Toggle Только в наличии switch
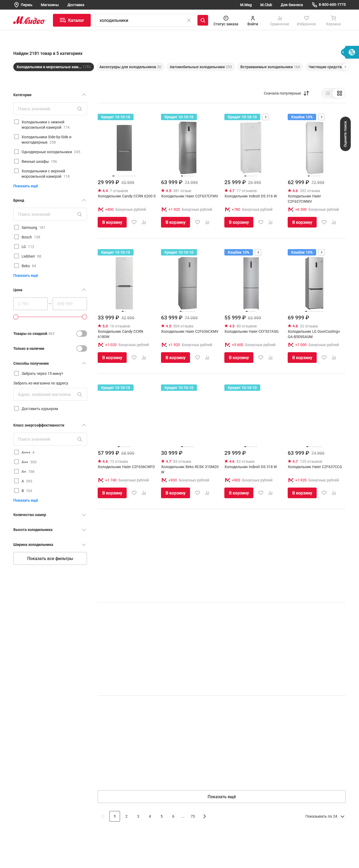Screen dimensions: 359x868 (81, 348)
